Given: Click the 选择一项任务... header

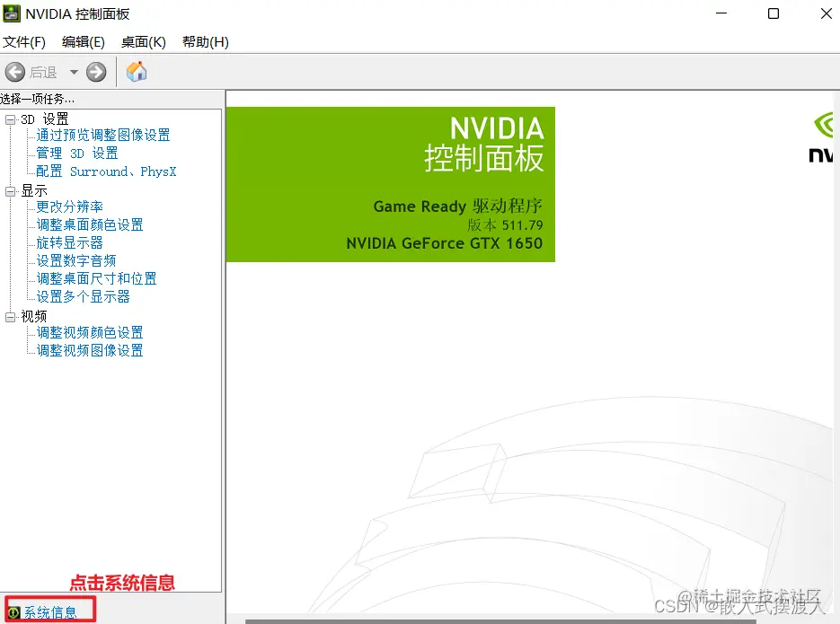Looking at the screenshot, I should tap(38, 99).
